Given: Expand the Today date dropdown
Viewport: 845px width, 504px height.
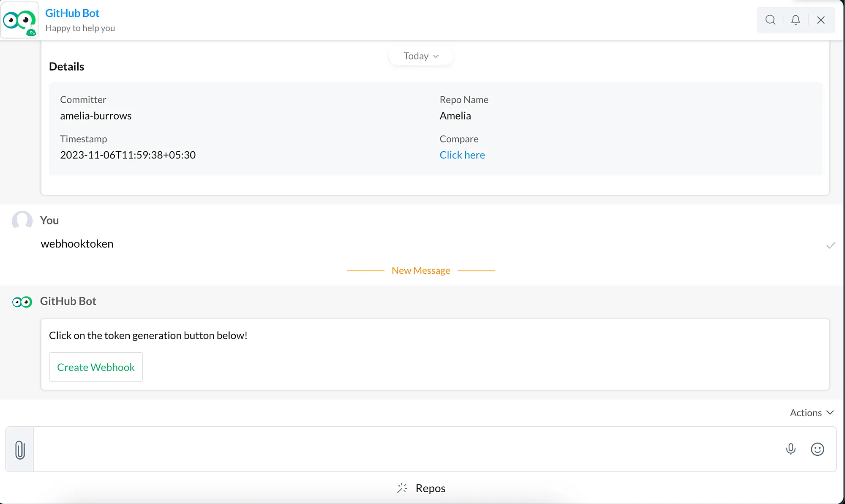Looking at the screenshot, I should [421, 56].
